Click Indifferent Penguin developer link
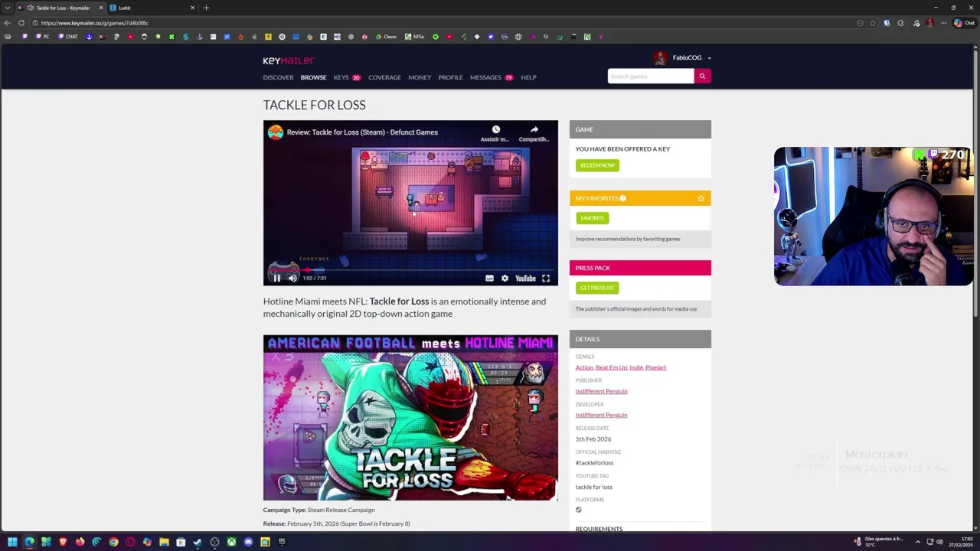 [x=601, y=415]
